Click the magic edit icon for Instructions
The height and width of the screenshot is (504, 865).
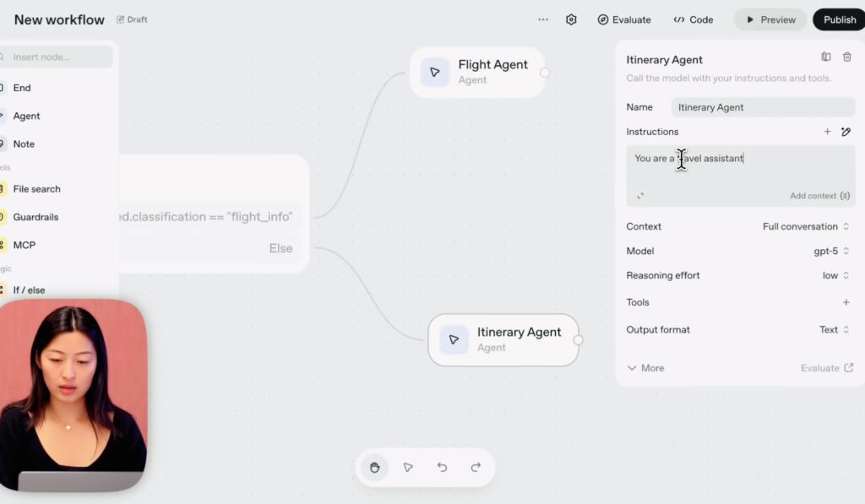[846, 132]
